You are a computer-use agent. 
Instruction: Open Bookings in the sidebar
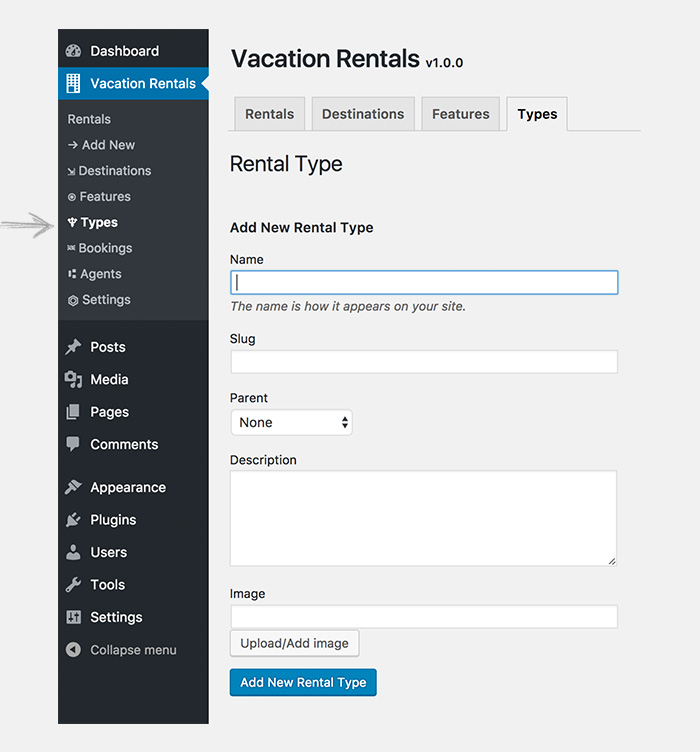[x=105, y=248]
